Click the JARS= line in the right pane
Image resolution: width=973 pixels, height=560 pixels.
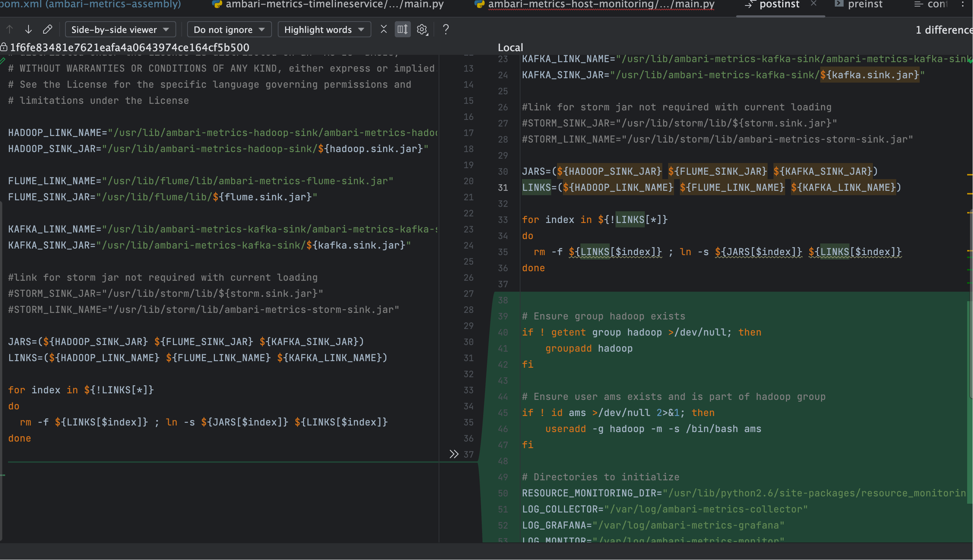tap(700, 171)
